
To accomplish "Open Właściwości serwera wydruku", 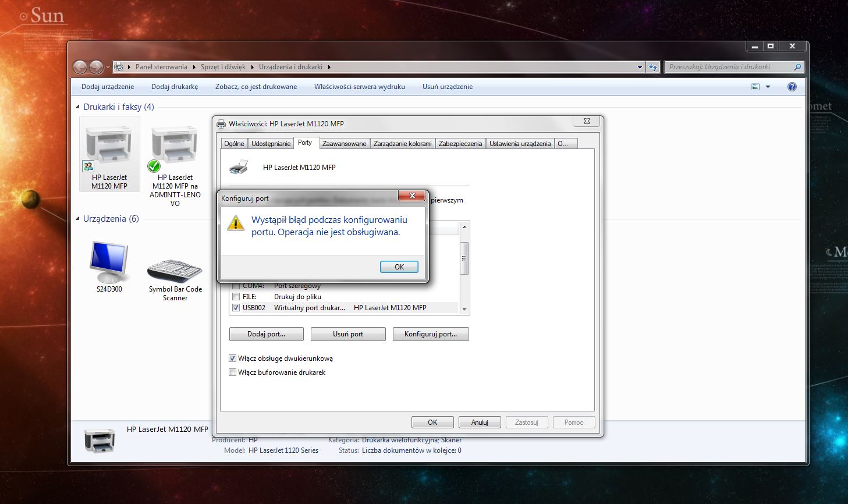I will [360, 87].
